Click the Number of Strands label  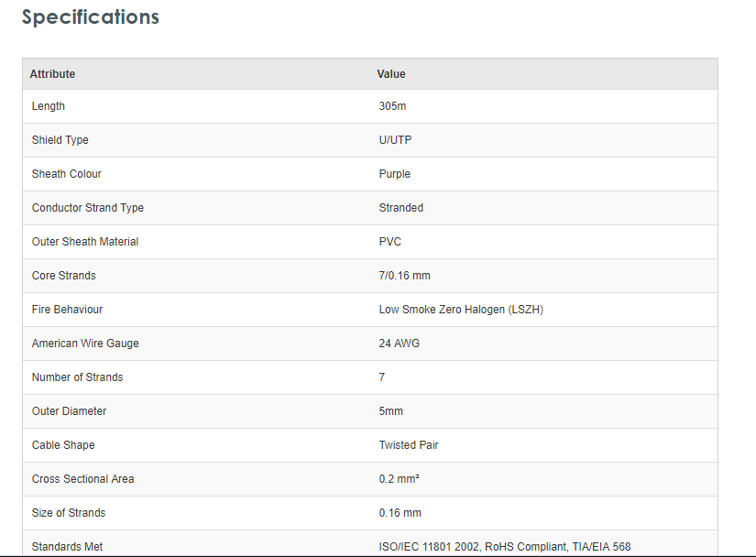77,377
